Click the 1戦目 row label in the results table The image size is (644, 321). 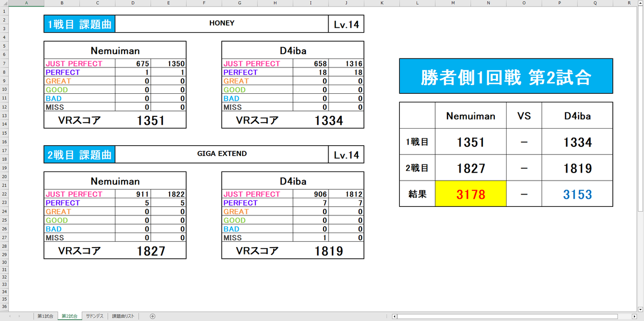tap(418, 142)
